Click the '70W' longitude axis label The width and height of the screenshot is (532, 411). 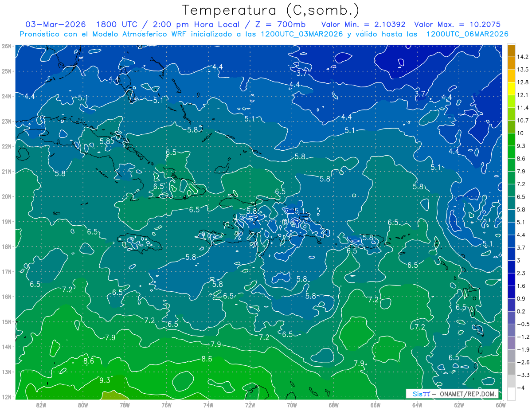point(292,405)
